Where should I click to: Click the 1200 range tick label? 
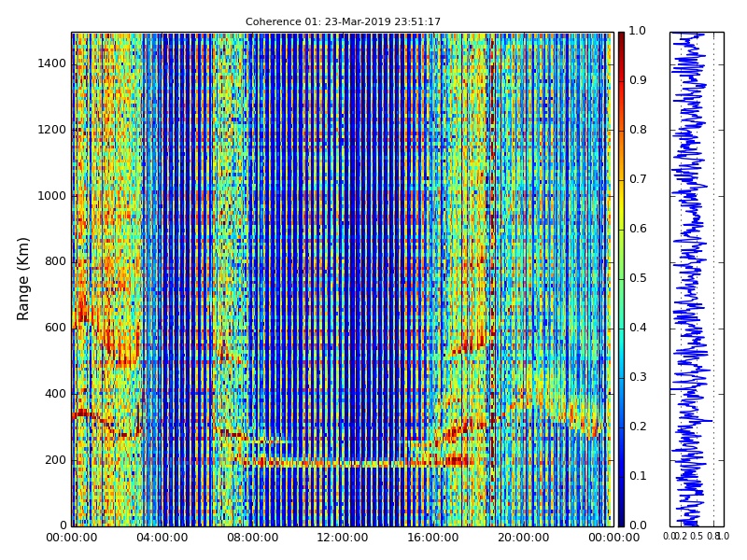pos(52,130)
